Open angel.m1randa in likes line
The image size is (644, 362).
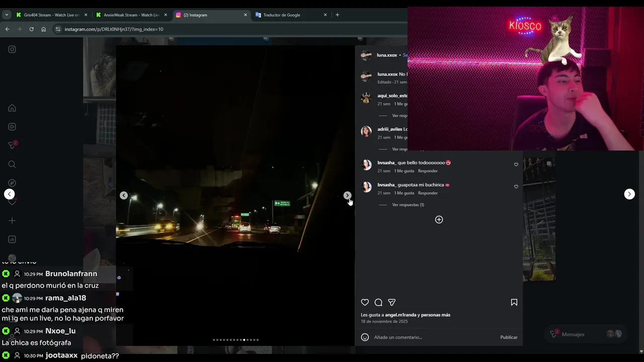[x=400, y=315]
